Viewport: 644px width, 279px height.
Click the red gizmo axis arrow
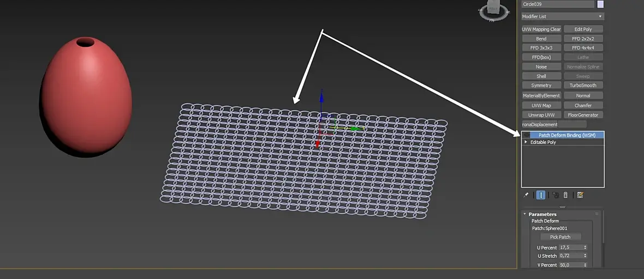[x=318, y=143]
